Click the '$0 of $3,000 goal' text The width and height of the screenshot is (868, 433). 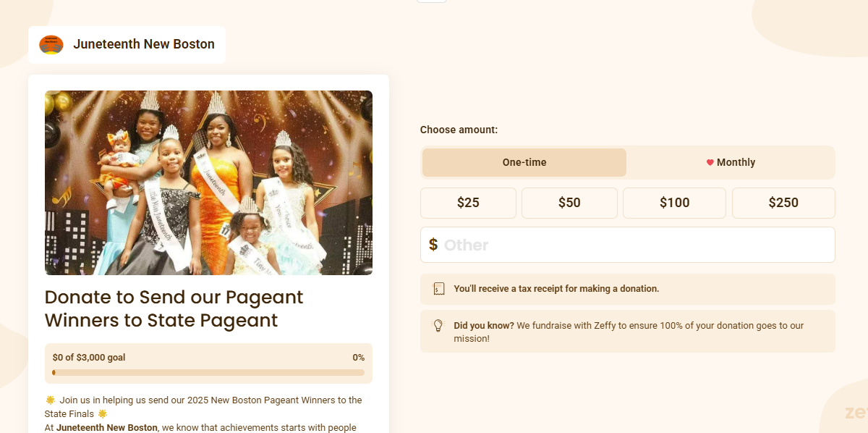tap(89, 358)
